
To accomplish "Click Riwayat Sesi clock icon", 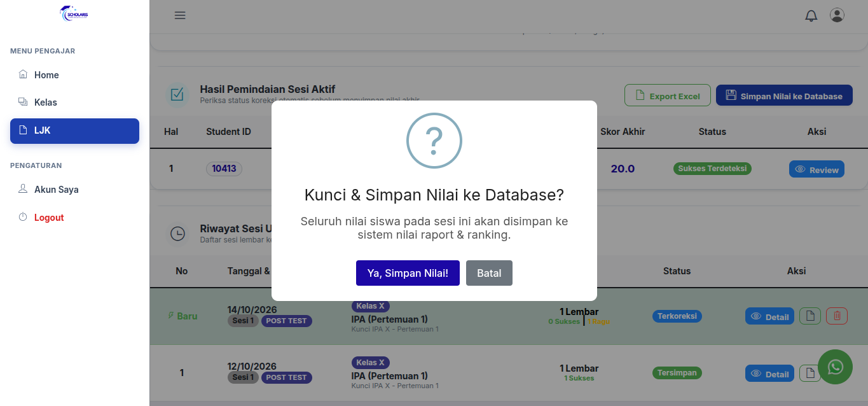I will tap(177, 234).
